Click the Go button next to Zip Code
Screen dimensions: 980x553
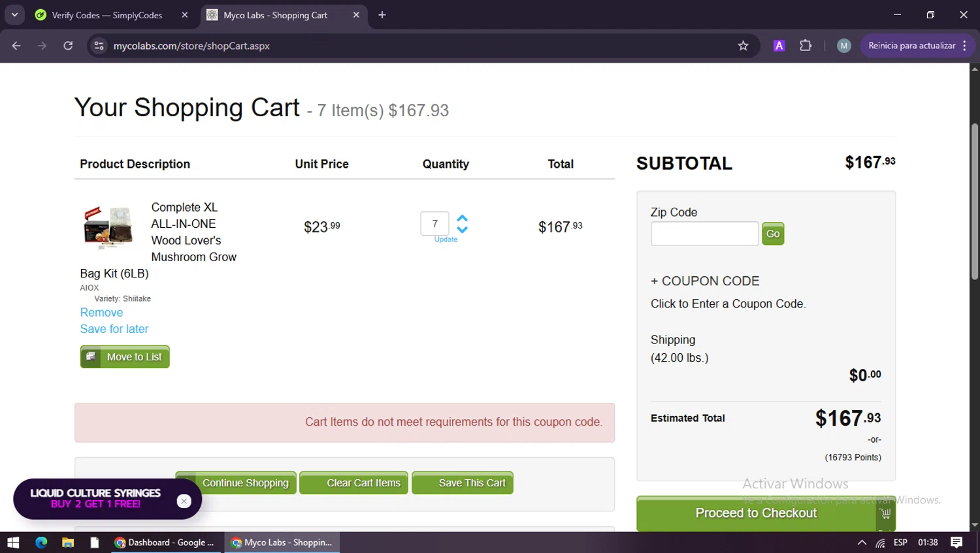pyautogui.click(x=773, y=234)
